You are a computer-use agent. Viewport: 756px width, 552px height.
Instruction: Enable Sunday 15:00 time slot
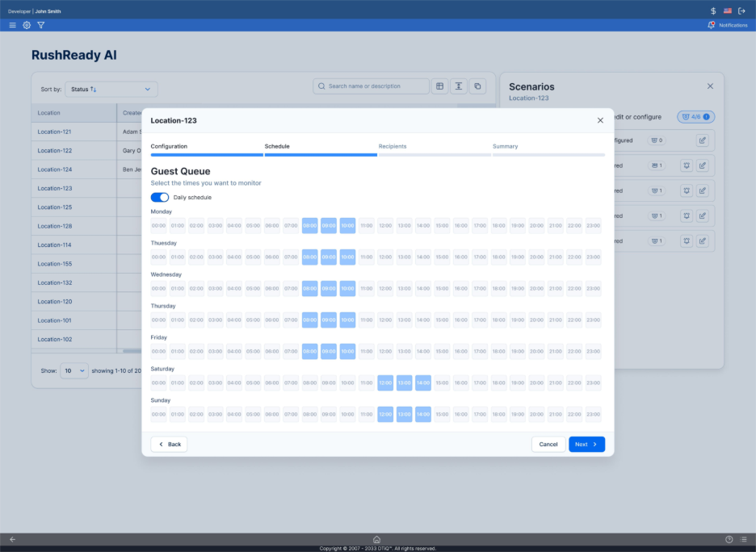(442, 415)
